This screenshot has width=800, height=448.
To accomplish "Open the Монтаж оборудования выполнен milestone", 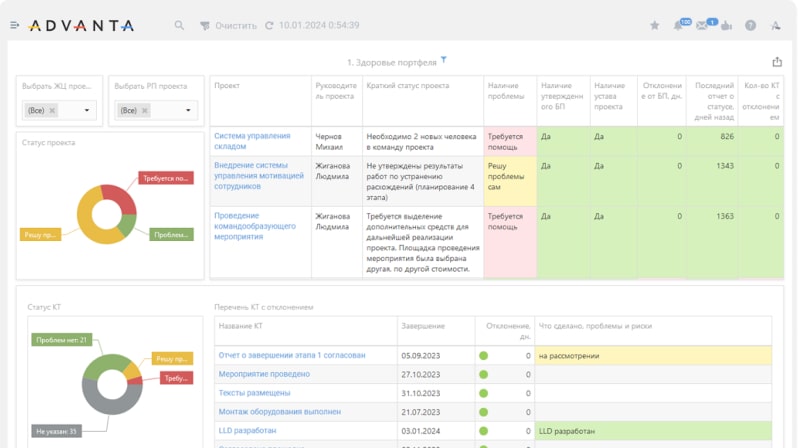I will (279, 411).
